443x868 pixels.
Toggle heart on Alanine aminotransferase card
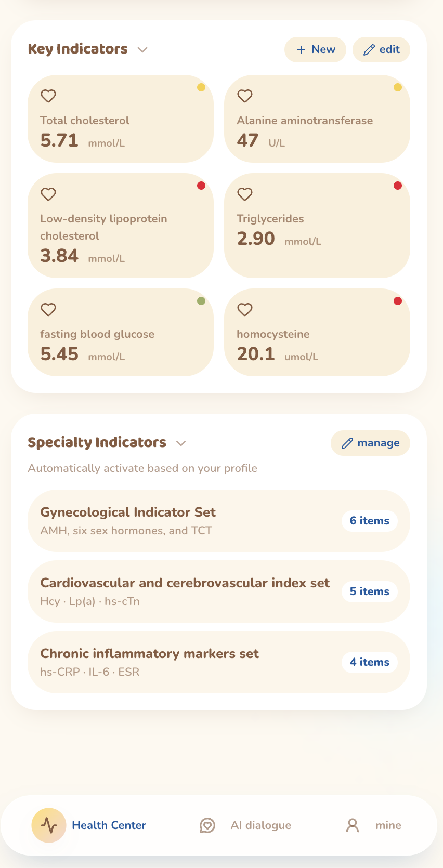point(245,96)
